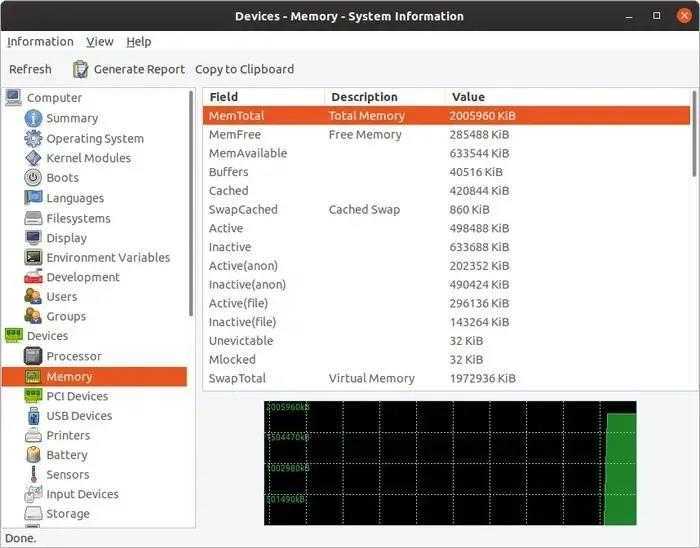Select Operating System in the sidebar
The image size is (700, 548).
[x=95, y=138]
